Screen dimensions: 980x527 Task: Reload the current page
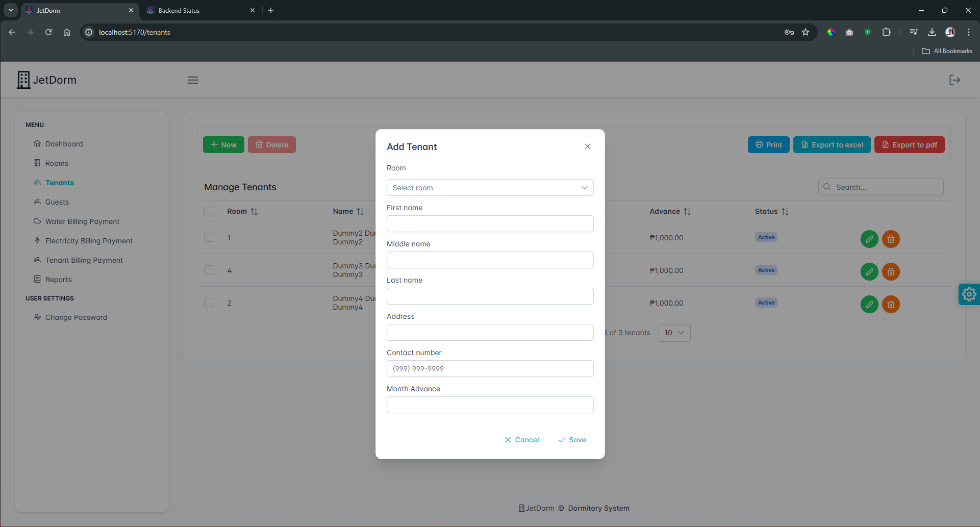[48, 32]
